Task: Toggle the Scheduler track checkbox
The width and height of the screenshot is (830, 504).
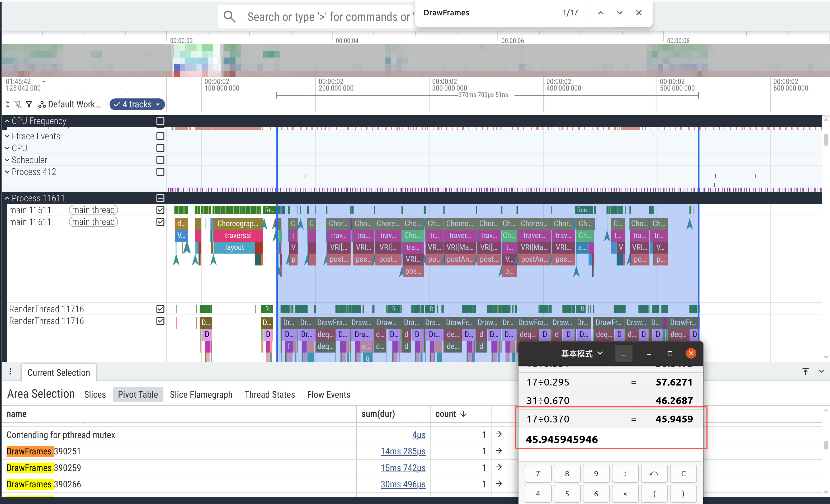Action: (160, 160)
